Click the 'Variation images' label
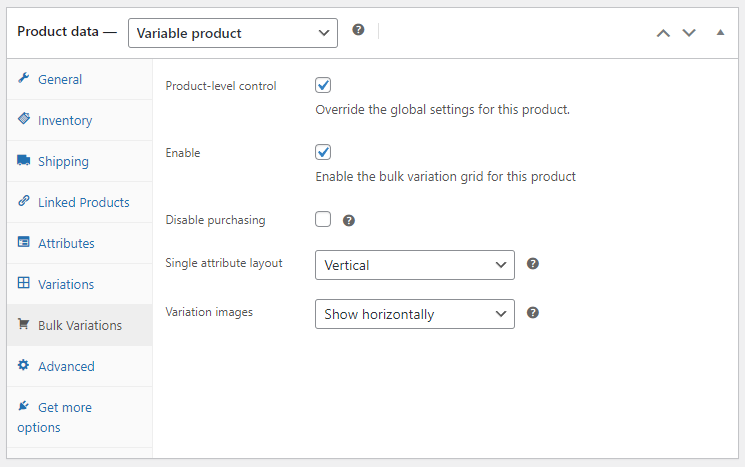 [209, 312]
